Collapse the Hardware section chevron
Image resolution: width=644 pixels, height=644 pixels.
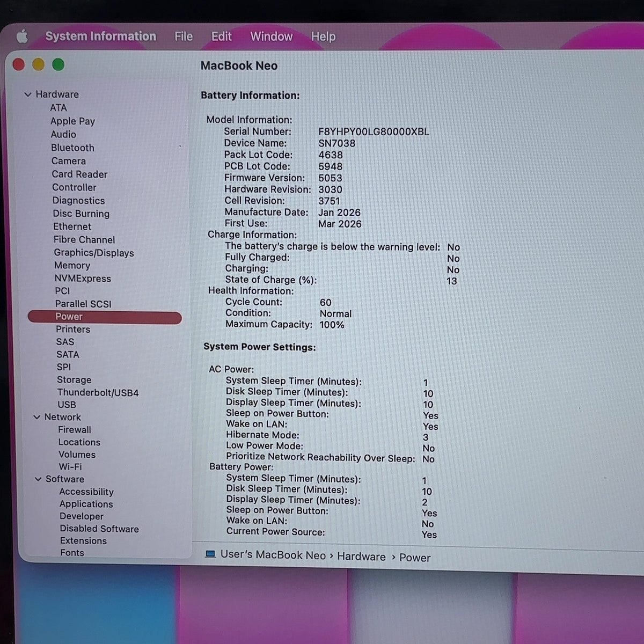pyautogui.click(x=28, y=94)
